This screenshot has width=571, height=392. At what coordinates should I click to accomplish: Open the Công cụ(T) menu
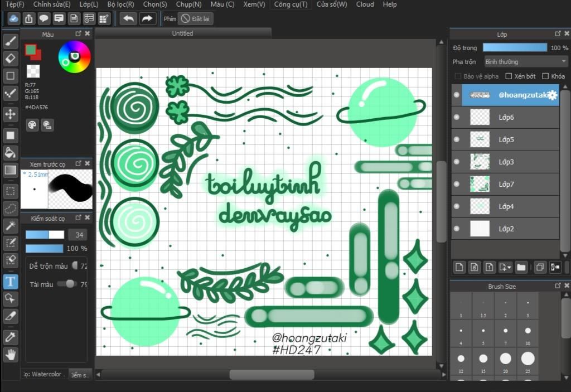click(291, 4)
